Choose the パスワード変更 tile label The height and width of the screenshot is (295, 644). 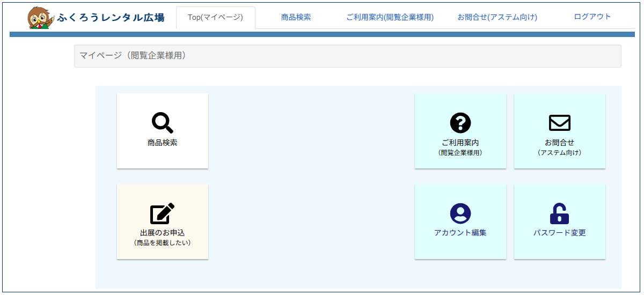click(x=559, y=233)
